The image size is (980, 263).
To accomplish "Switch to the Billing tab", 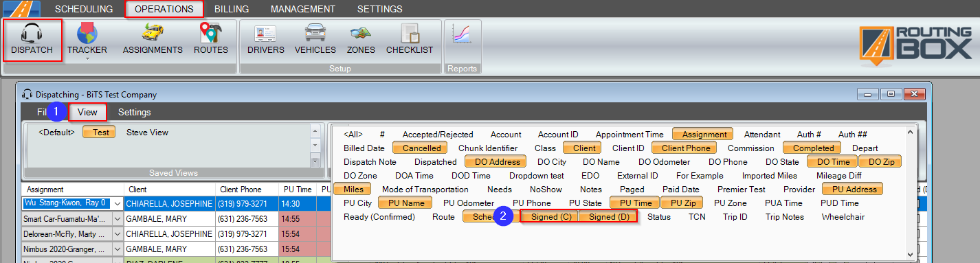I will 232,9.
